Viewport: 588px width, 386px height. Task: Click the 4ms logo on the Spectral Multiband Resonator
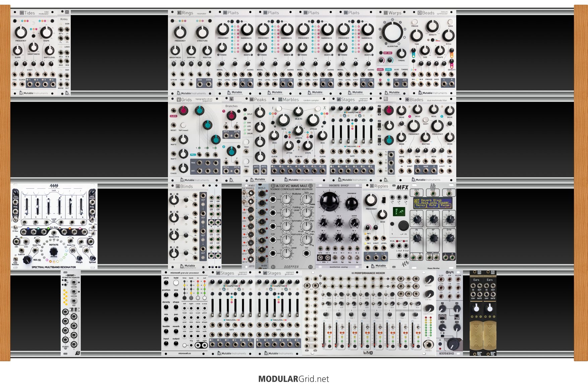pyautogui.click(x=54, y=186)
